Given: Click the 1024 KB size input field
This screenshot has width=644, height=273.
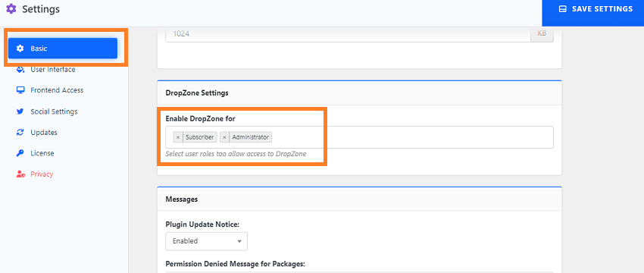Looking at the screenshot, I should [x=349, y=35].
